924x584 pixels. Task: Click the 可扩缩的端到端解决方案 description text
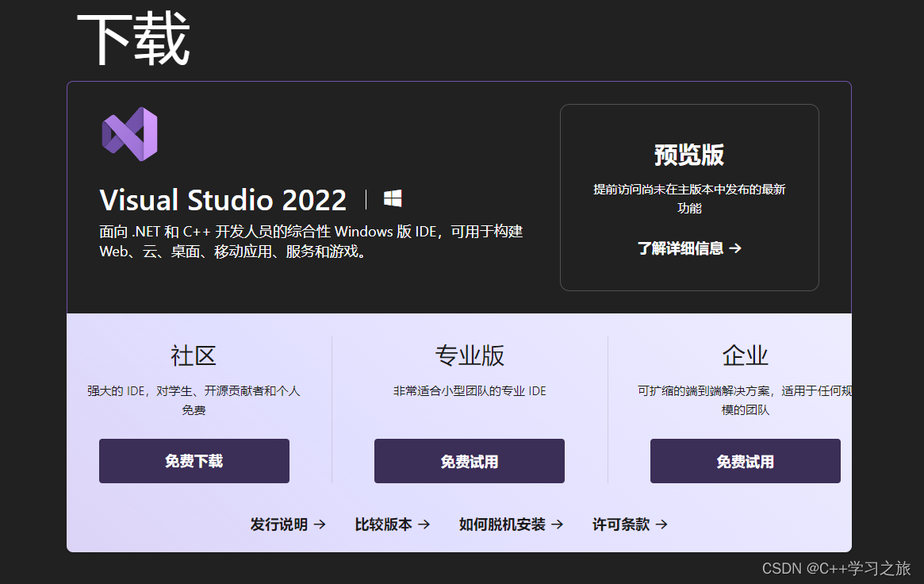coord(745,400)
